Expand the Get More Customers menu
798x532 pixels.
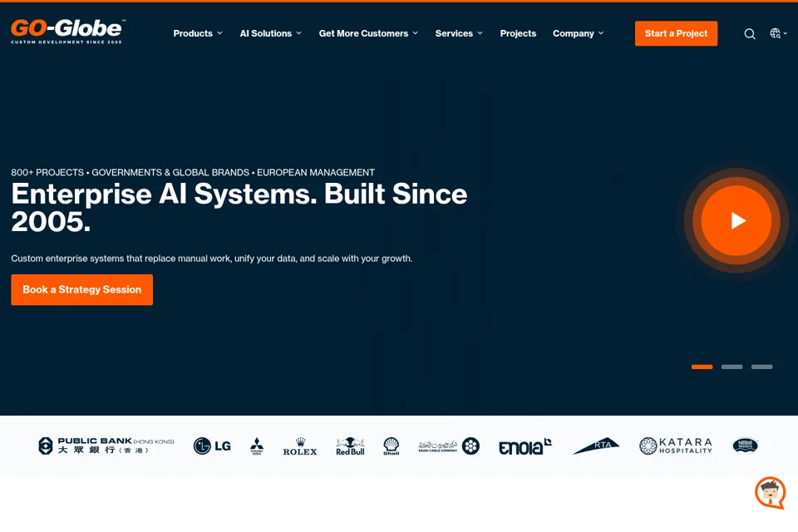pos(368,33)
